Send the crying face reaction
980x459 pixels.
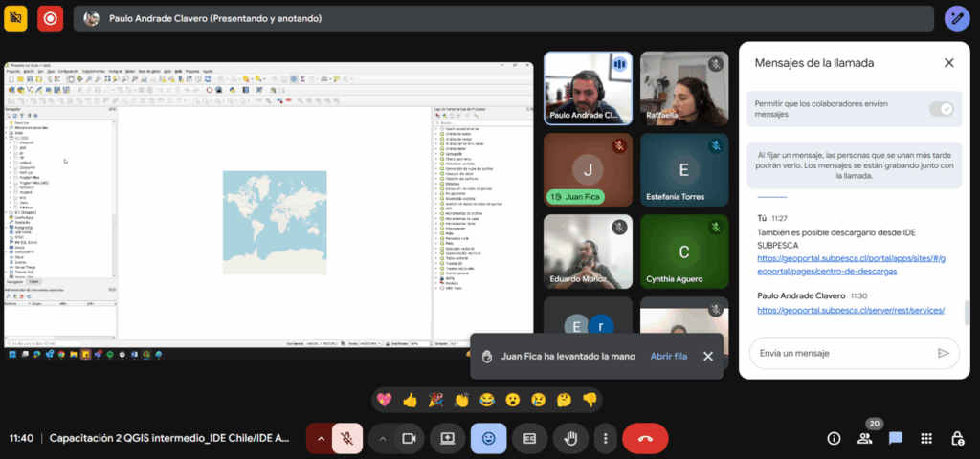pyautogui.click(x=538, y=400)
